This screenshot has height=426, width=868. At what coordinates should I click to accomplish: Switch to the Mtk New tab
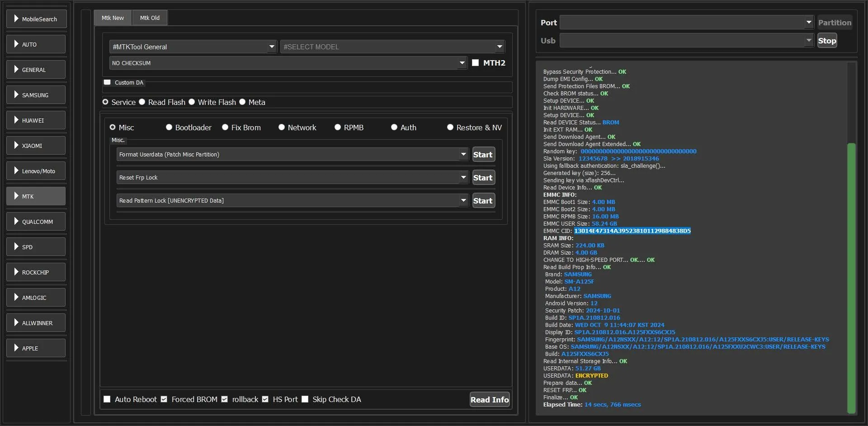(x=113, y=18)
